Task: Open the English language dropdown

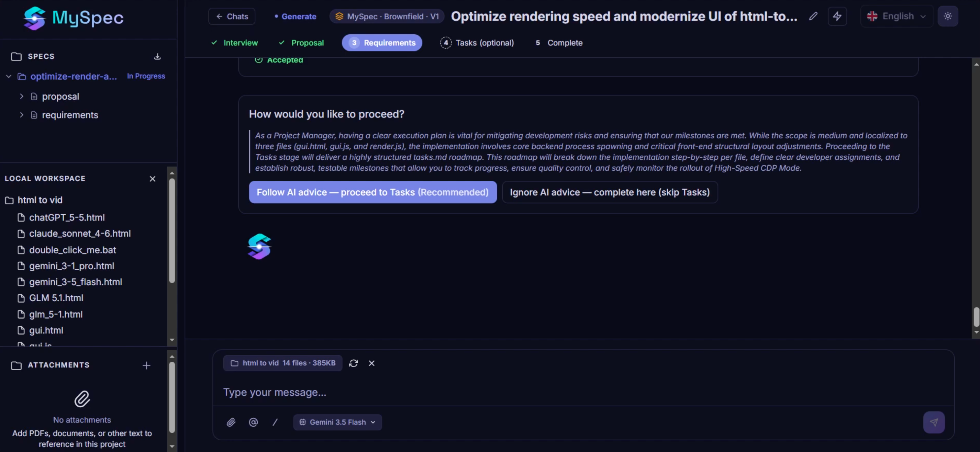Action: pos(897,16)
